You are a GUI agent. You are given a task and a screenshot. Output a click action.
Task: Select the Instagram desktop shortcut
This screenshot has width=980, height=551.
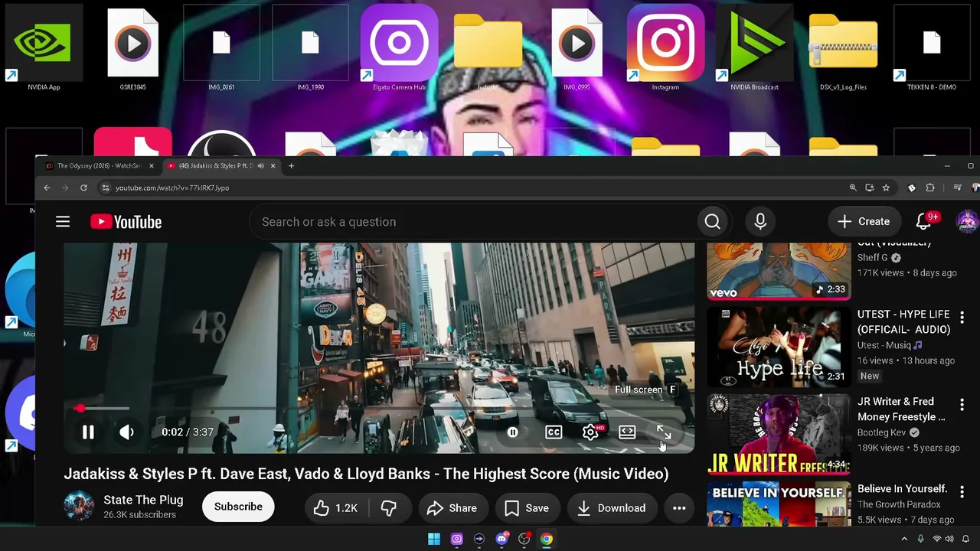(x=665, y=47)
